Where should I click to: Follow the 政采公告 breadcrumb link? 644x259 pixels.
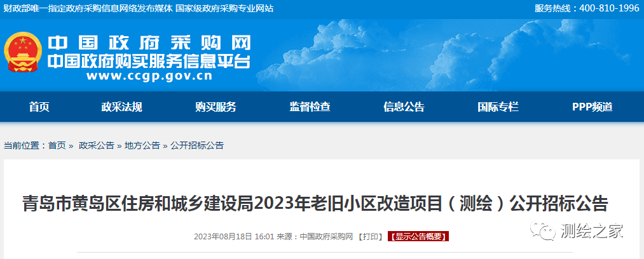tap(97, 145)
